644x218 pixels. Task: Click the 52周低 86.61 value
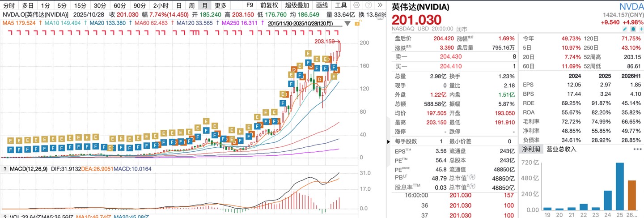coord(635,66)
